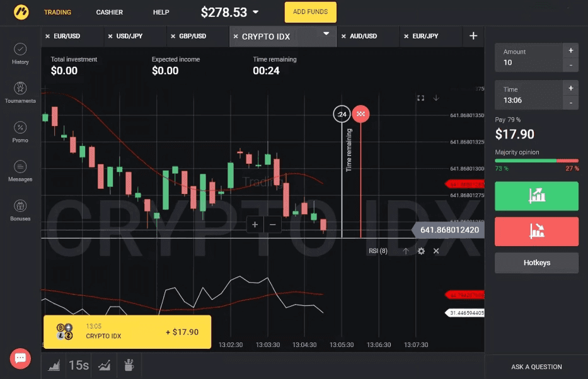Image resolution: width=588 pixels, height=379 pixels.
Task: Open RSI (8) indicator settings gear
Action: (421, 251)
